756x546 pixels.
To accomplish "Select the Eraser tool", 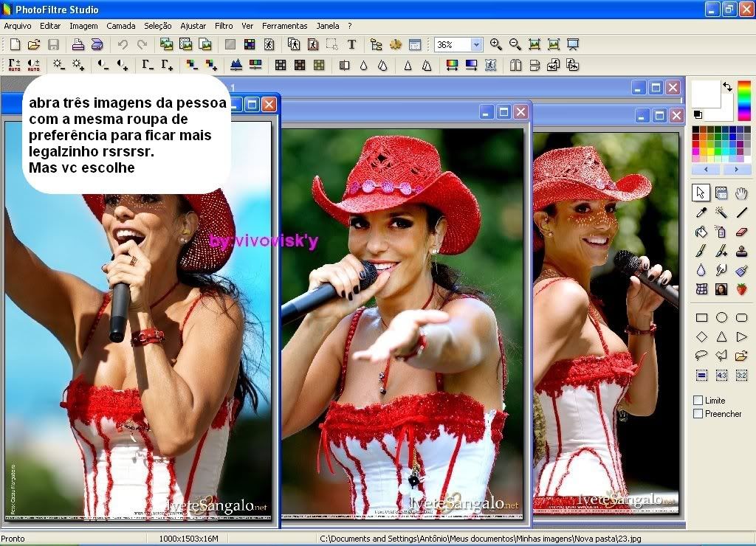I will (x=742, y=232).
